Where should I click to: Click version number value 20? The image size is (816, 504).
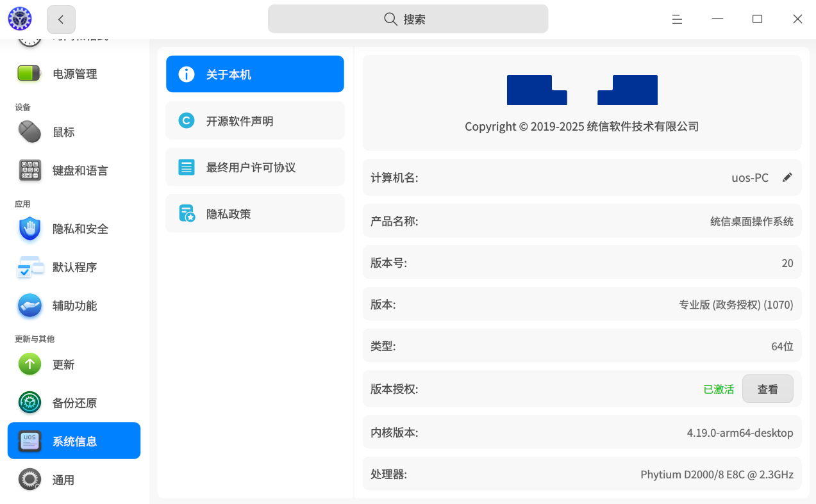click(x=788, y=263)
